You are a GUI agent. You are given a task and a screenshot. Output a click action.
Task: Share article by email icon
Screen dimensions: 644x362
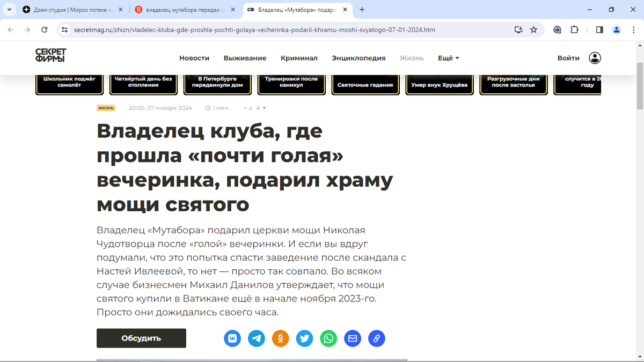(353, 338)
